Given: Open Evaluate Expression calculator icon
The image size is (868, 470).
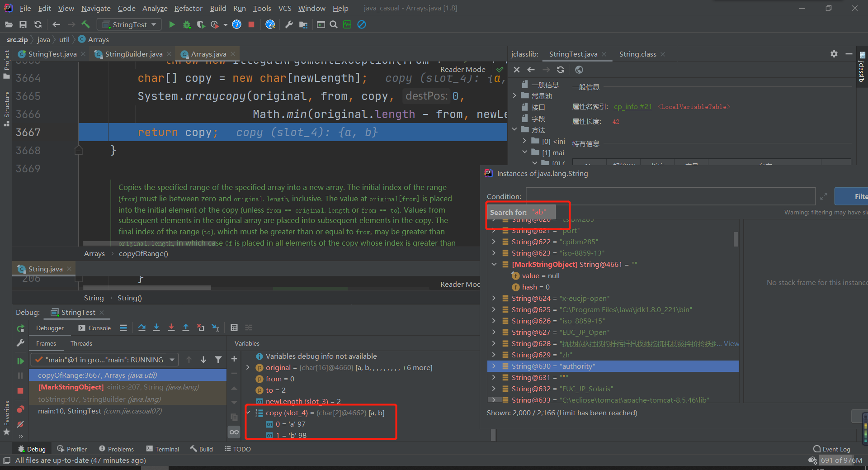Looking at the screenshot, I should 234,328.
